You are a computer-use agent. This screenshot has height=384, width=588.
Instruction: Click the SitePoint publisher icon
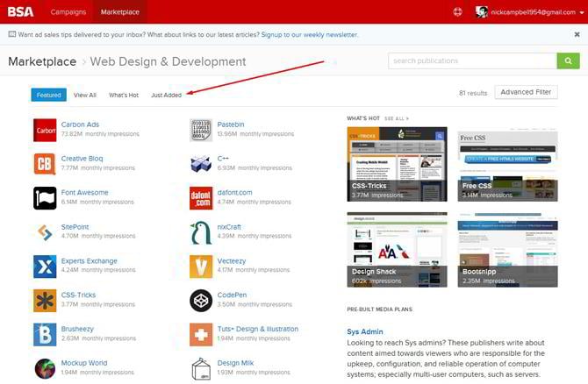coord(45,232)
